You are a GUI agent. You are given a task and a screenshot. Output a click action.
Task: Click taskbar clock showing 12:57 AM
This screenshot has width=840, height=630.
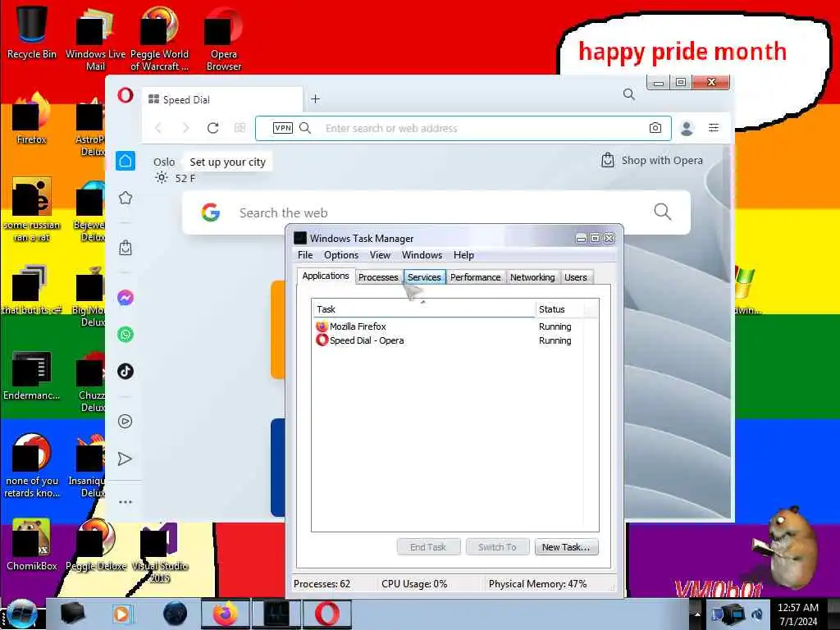[798, 614]
